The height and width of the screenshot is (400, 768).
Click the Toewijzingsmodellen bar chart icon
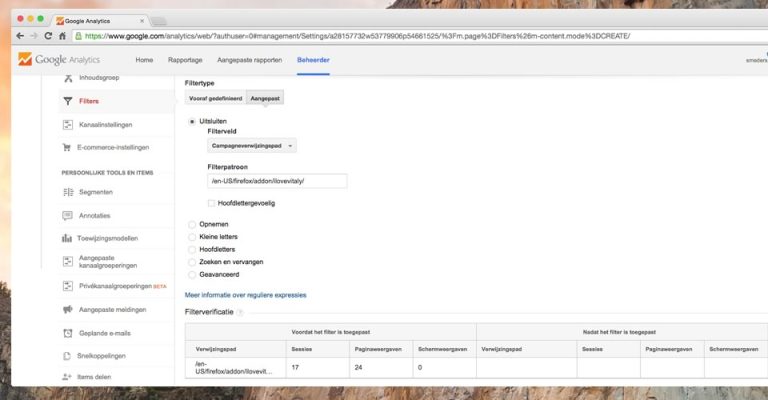(x=68, y=238)
